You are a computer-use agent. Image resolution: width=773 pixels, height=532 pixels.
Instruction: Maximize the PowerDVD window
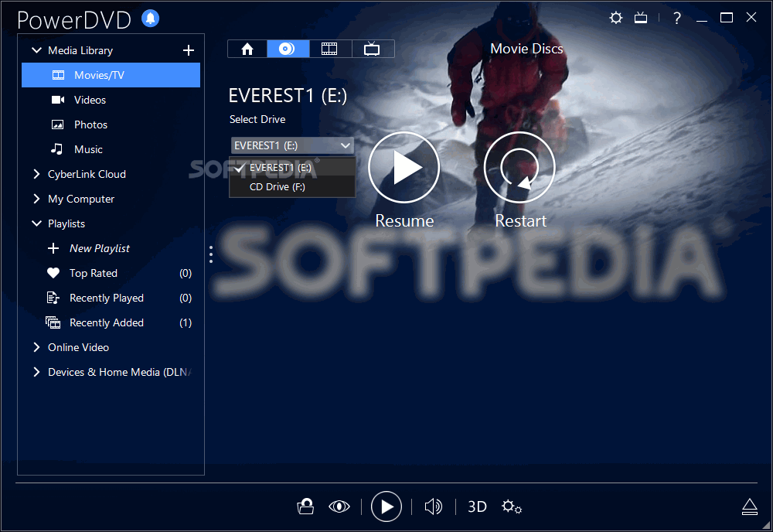click(x=727, y=19)
